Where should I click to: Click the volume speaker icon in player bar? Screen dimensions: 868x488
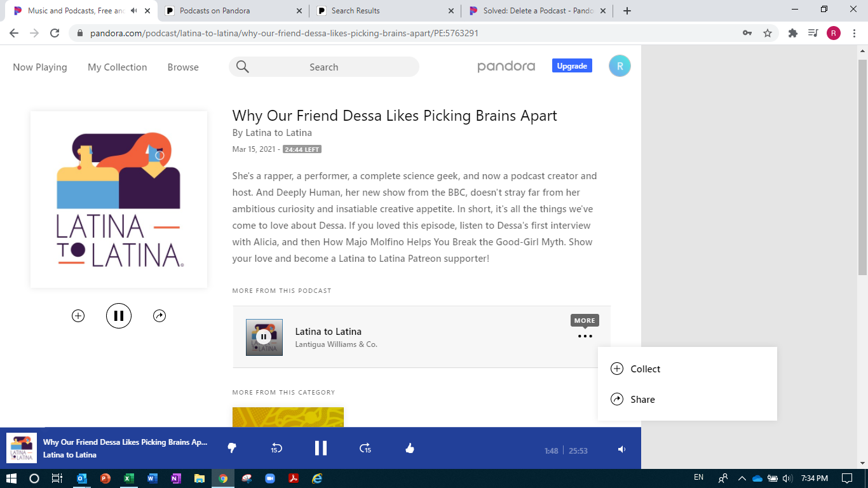tap(621, 450)
